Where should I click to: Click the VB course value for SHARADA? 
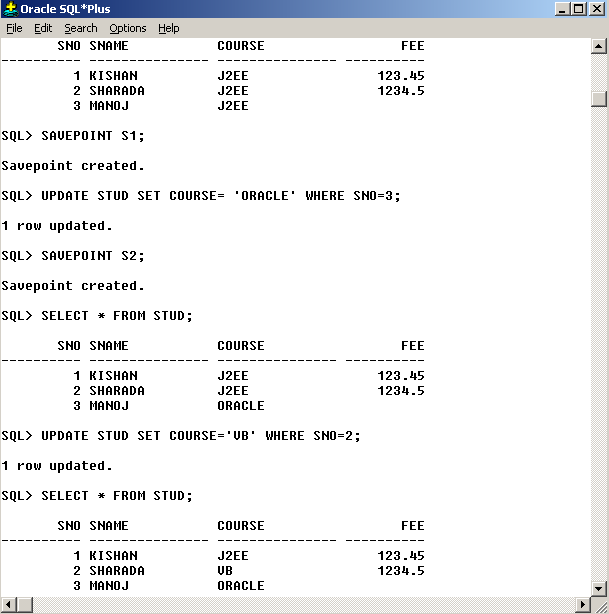coord(225,571)
